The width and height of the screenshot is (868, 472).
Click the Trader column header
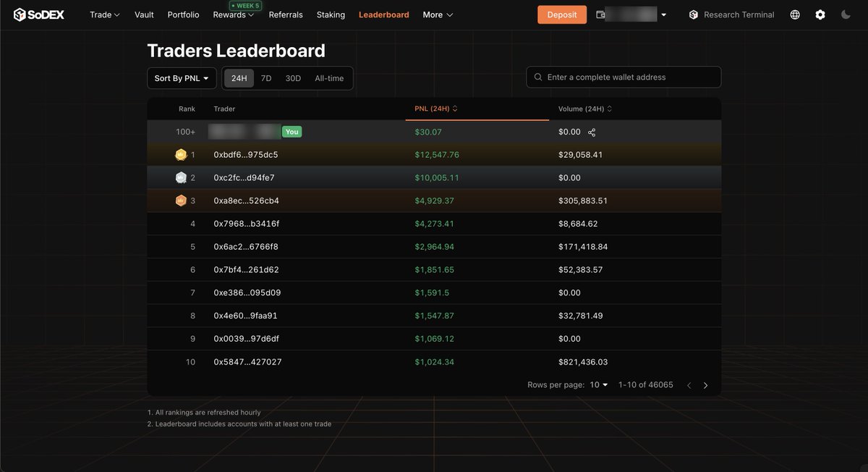[x=225, y=109]
